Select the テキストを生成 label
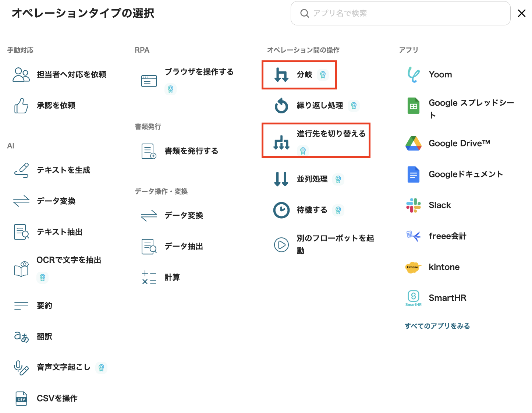Viewport: 532px width, 413px height. click(64, 170)
